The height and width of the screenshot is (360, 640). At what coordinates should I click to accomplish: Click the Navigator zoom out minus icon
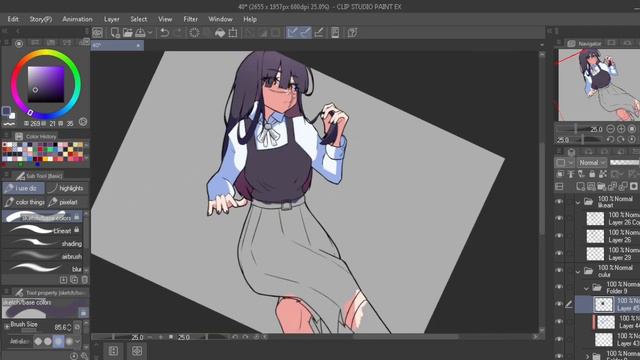coord(611,129)
